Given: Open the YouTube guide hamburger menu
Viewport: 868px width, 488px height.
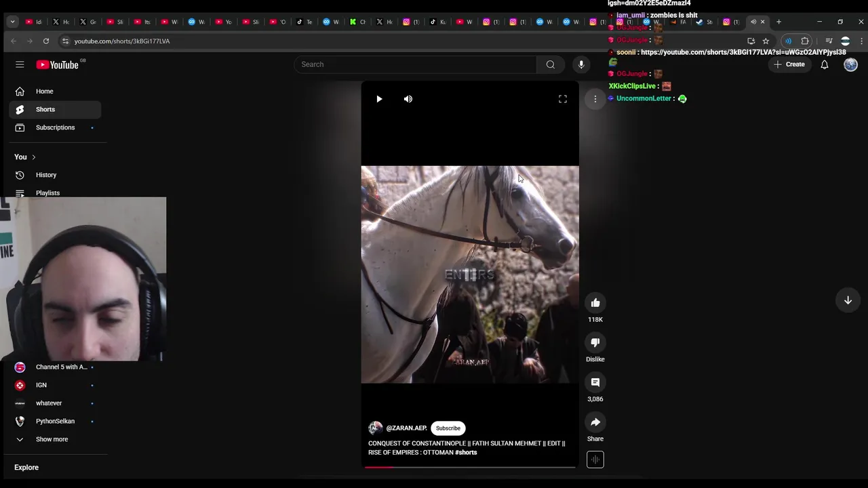Looking at the screenshot, I should pos(20,64).
